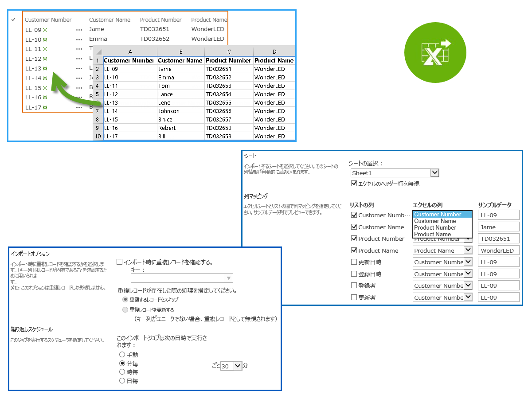Click the green new-item marker next to LL-17

45,108
